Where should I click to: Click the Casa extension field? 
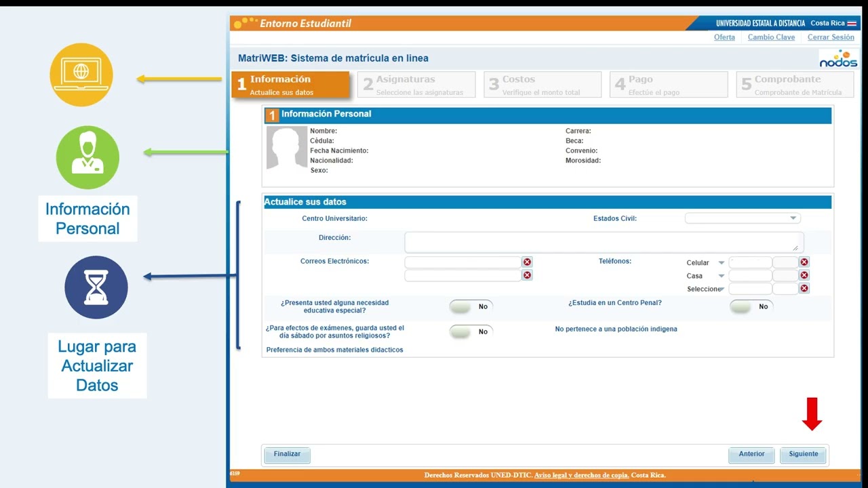(785, 275)
